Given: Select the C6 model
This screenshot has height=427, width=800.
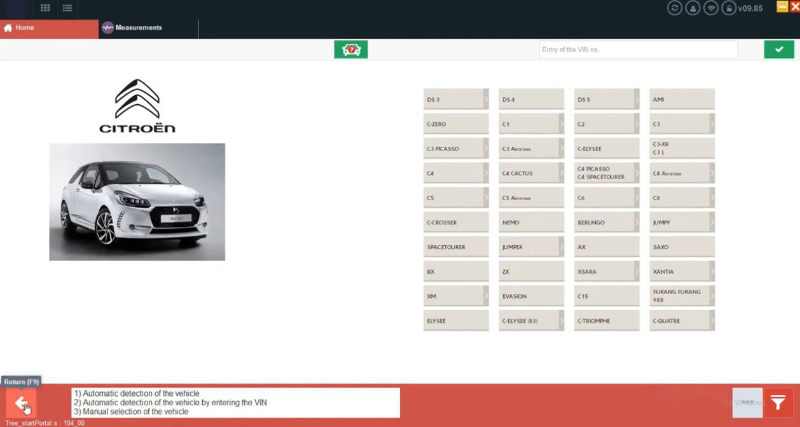Looking at the screenshot, I should click(607, 197).
